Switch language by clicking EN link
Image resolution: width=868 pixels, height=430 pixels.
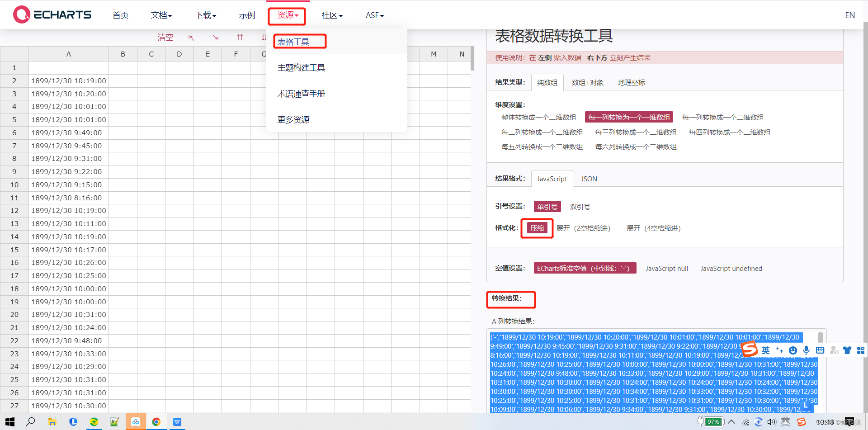(x=849, y=15)
